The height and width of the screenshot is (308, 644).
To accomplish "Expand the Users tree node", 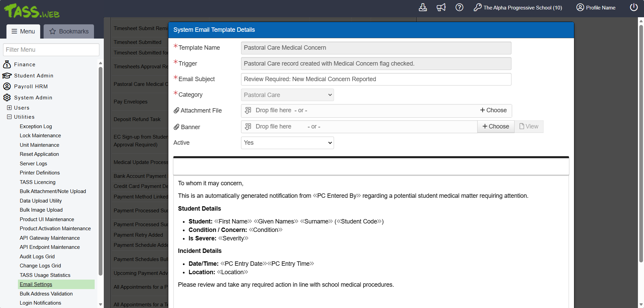I will [x=9, y=108].
